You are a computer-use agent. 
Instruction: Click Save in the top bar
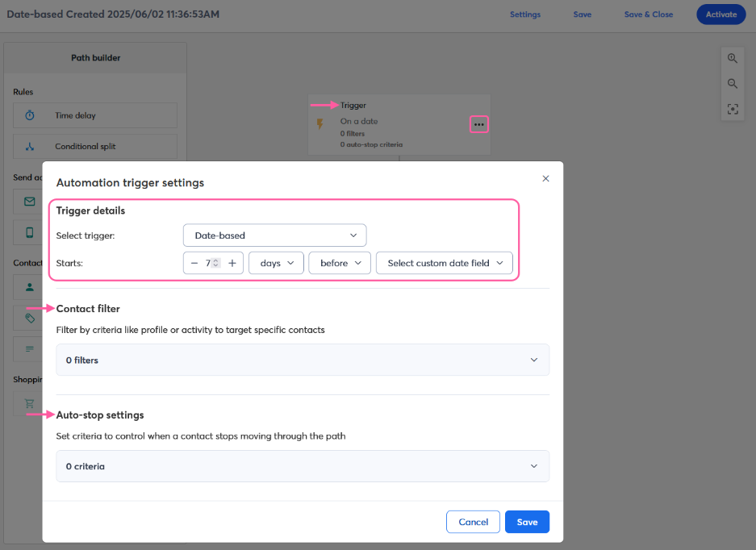(x=583, y=15)
